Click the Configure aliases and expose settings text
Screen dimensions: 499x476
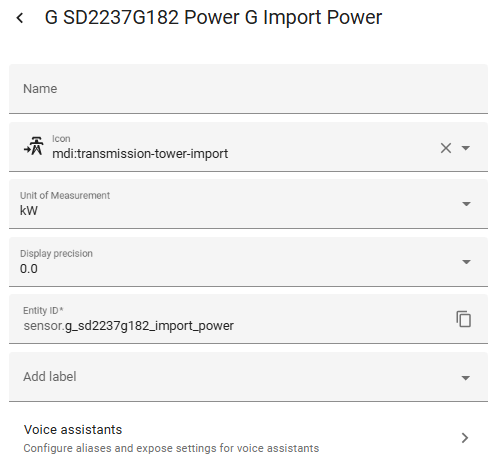171,448
